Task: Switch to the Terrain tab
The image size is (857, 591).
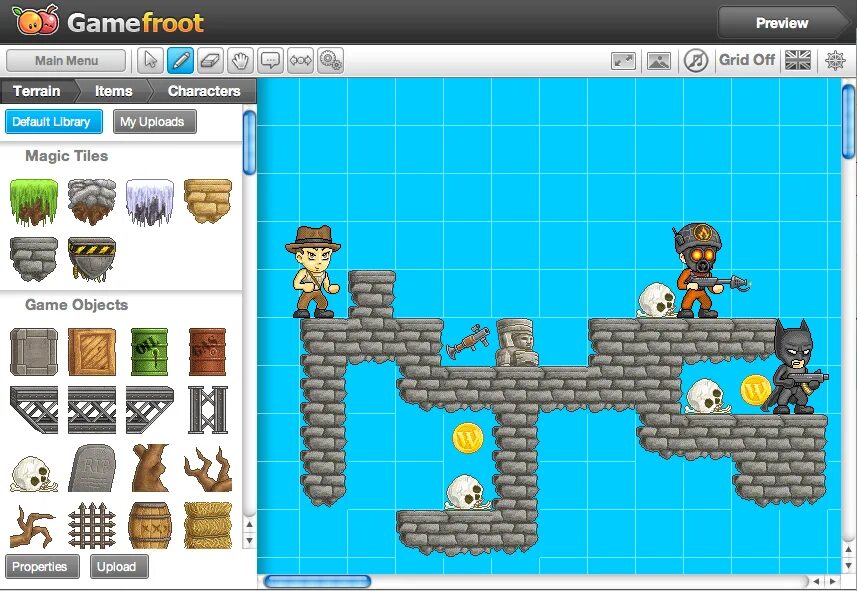Action: pyautogui.click(x=37, y=91)
